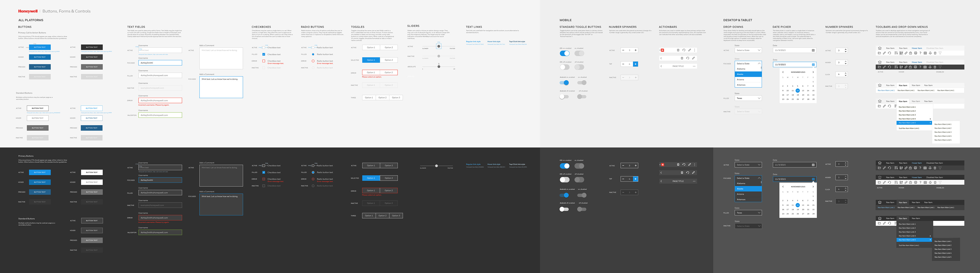Click light-theme ACTIVE slider handle
Screen dimensions: 980x273
click(x=439, y=47)
